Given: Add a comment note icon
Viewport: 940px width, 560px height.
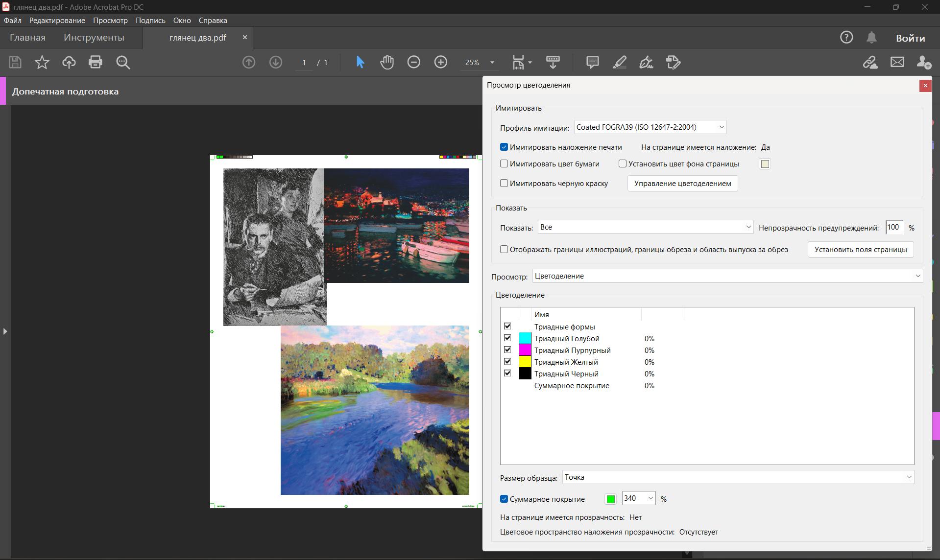Looking at the screenshot, I should pos(593,62).
